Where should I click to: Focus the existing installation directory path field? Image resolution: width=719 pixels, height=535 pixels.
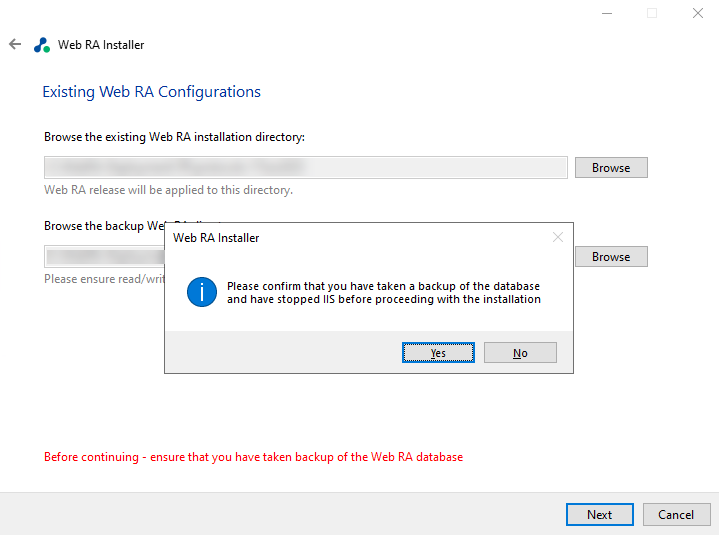tap(305, 168)
